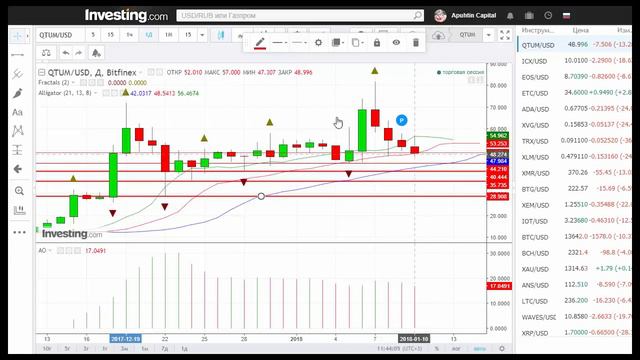Toggle auto scale button
The height and width of the screenshot is (360, 640).
coord(480,349)
